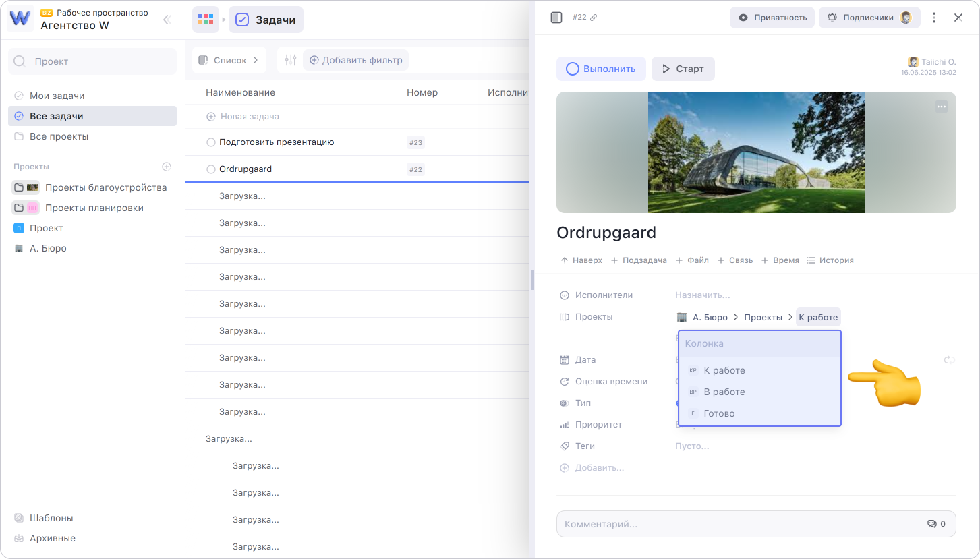Click the Подписчики button
Viewport: 980px width, 559px height.
tap(869, 18)
